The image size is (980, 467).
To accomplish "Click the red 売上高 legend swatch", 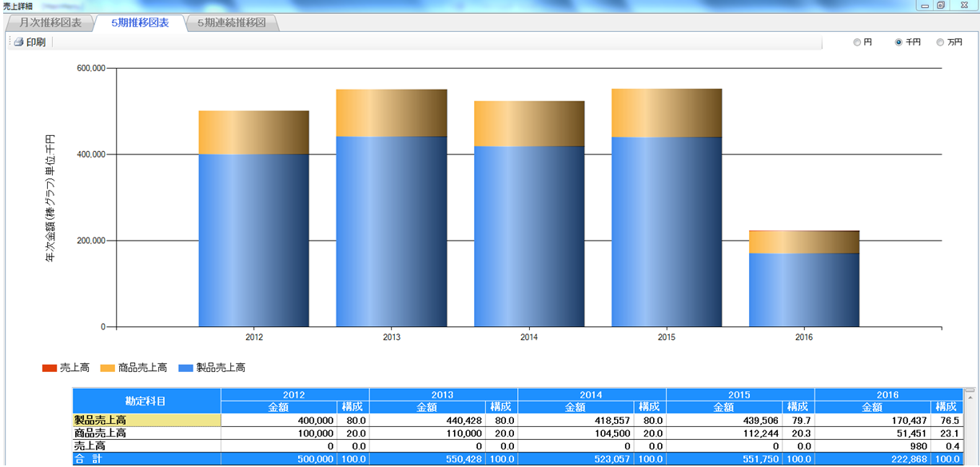I will (x=49, y=369).
